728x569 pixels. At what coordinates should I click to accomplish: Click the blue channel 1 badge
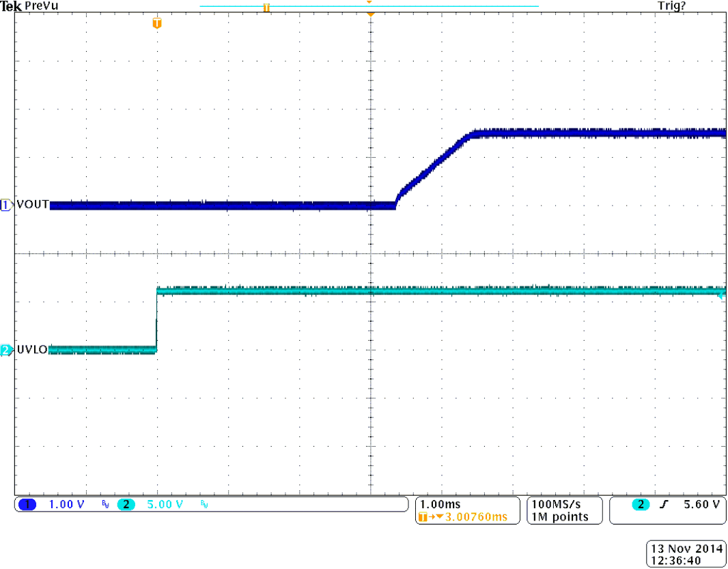28,505
